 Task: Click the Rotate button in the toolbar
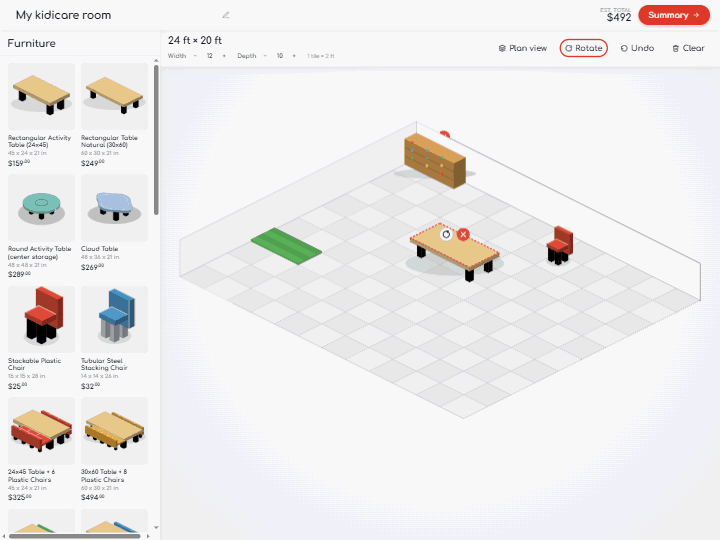[x=584, y=48]
